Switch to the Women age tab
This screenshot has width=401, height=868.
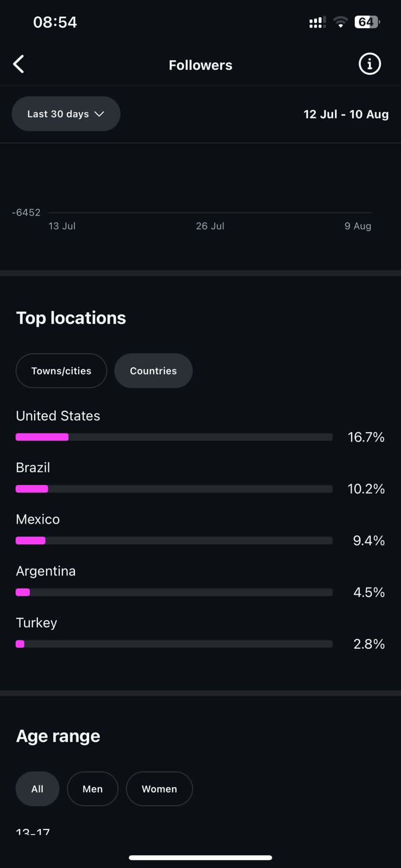pyautogui.click(x=159, y=789)
